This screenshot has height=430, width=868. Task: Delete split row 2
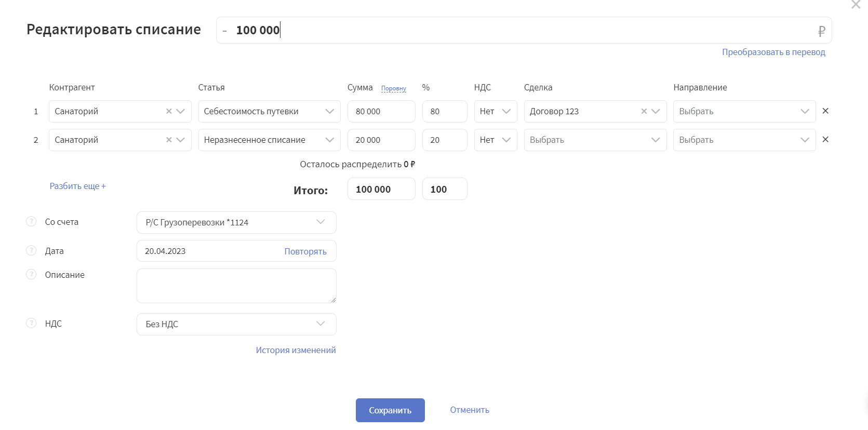[x=825, y=139]
